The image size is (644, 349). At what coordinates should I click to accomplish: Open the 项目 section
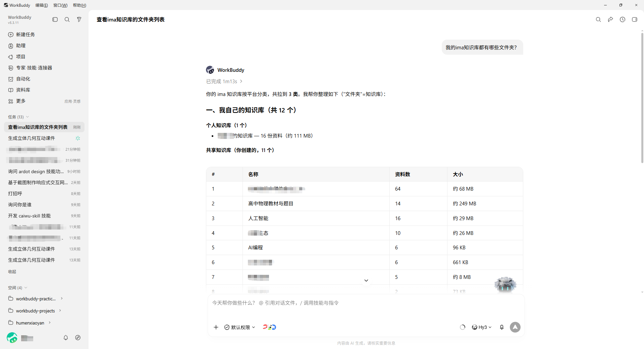pos(44,57)
